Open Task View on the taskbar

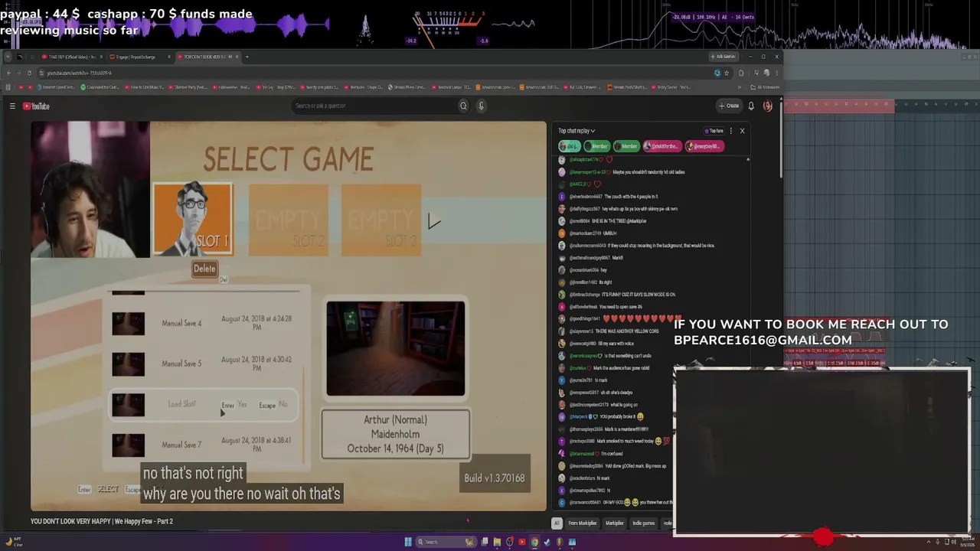(x=485, y=542)
